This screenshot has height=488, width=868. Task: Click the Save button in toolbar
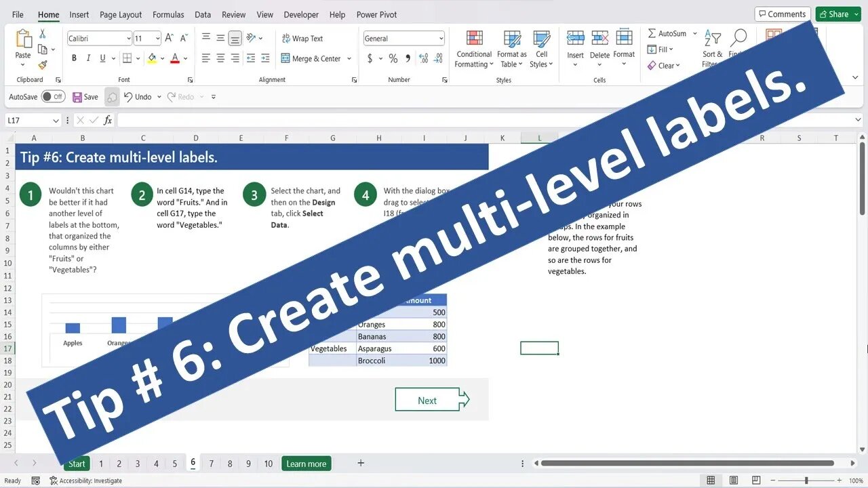85,97
